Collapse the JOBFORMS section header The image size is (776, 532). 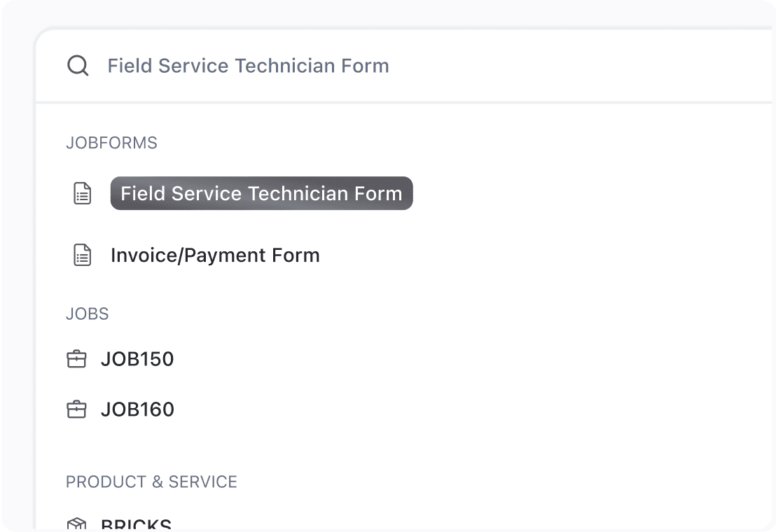111,143
